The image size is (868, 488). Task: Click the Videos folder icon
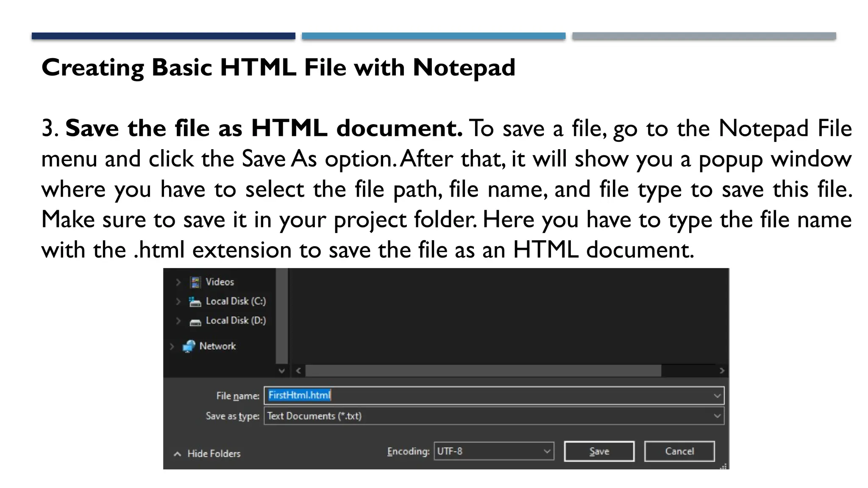(x=195, y=282)
